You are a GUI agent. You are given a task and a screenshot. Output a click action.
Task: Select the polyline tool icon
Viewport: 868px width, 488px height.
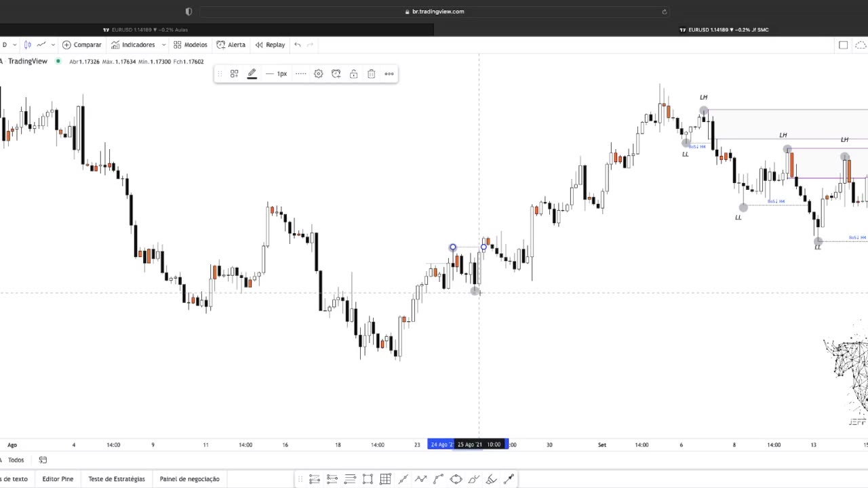(x=438, y=479)
